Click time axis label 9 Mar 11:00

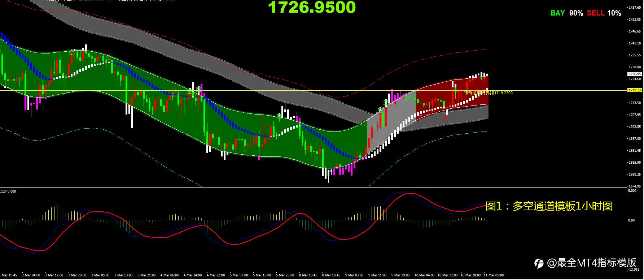click(x=378, y=275)
